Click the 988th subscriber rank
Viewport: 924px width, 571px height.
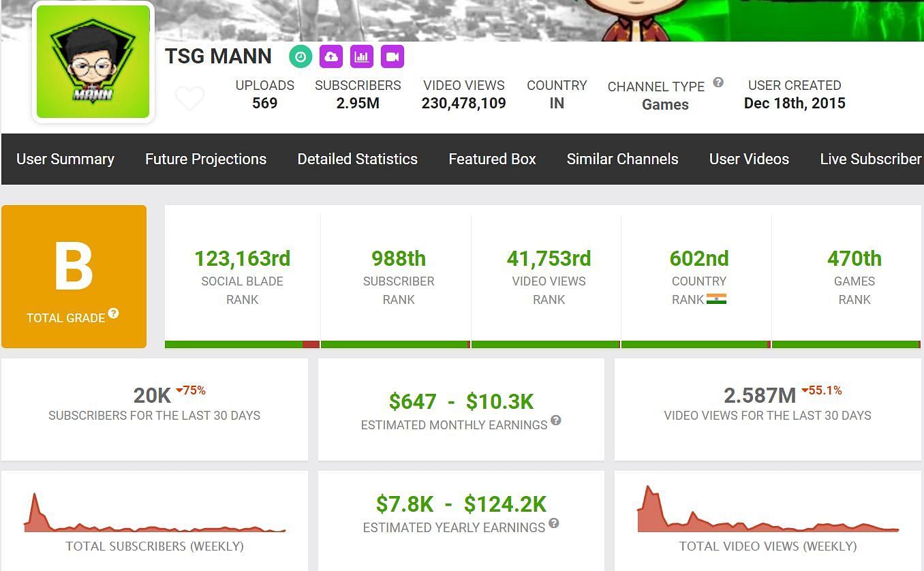[399, 258]
